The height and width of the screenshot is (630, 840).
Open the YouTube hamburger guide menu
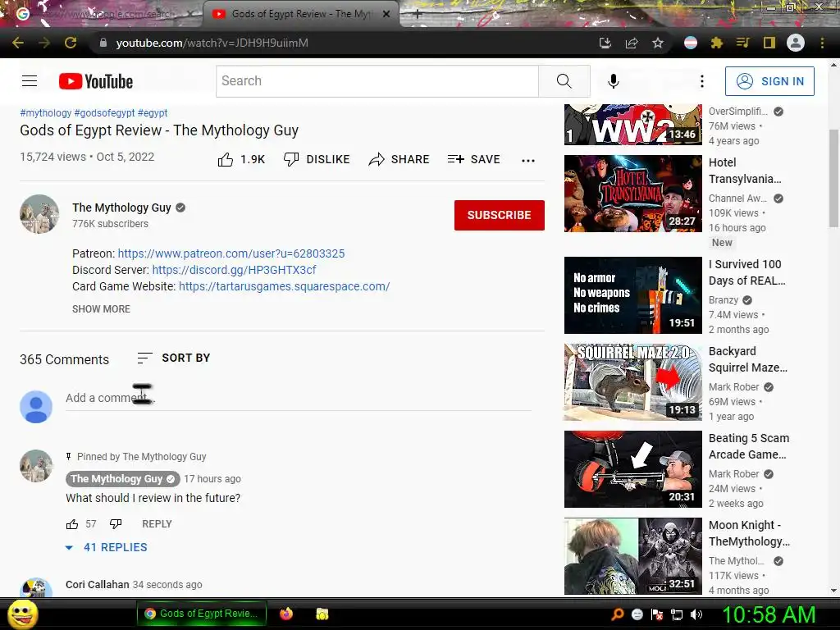pos(30,81)
